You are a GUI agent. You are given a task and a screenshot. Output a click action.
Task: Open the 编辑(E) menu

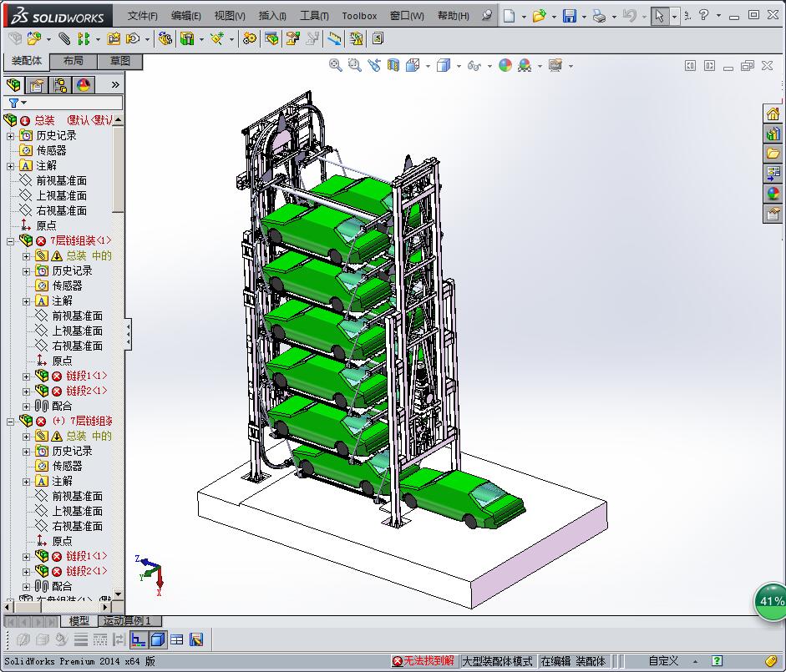[x=186, y=16]
